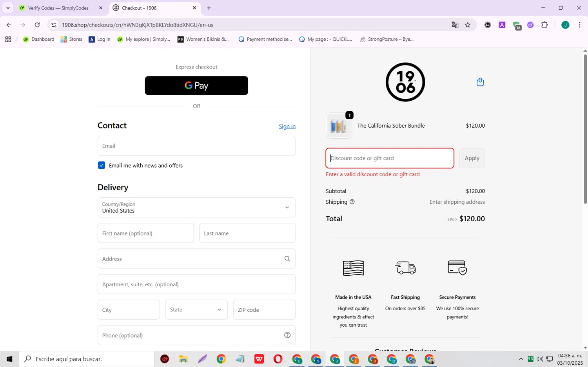The height and width of the screenshot is (367, 588).
Task: Click the Phone (optional) field
Action: [196, 335]
